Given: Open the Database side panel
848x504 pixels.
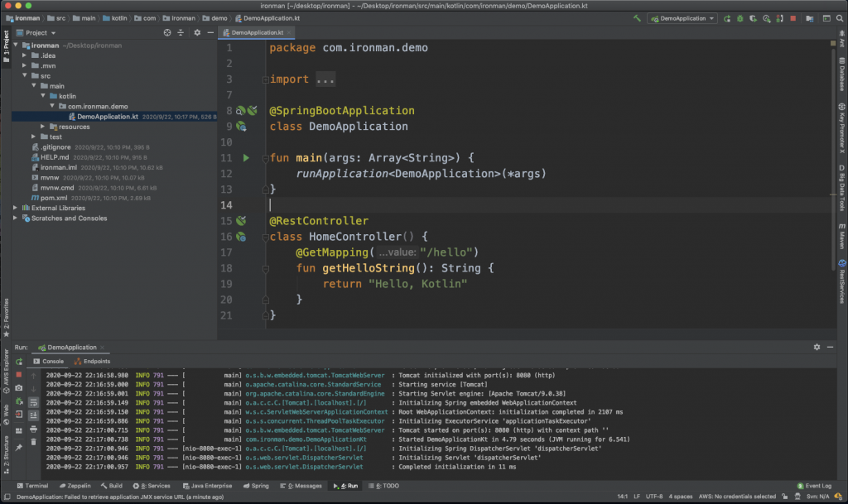Looking at the screenshot, I should (x=842, y=74).
